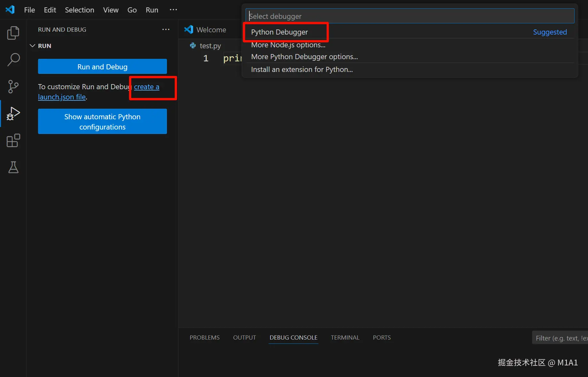Open the Go menu
Screen dimensions: 588x377
132,10
